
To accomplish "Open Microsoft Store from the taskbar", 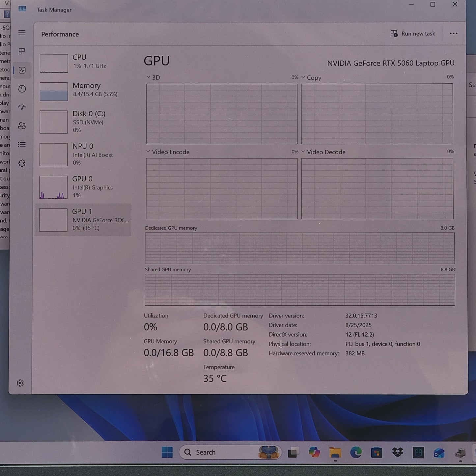I will 377,453.
